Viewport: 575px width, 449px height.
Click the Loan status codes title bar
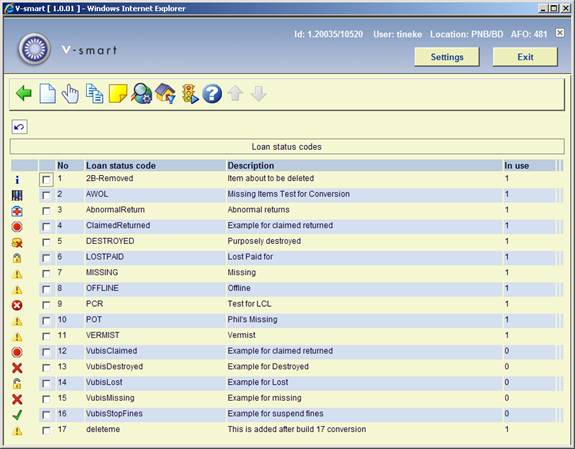287,147
